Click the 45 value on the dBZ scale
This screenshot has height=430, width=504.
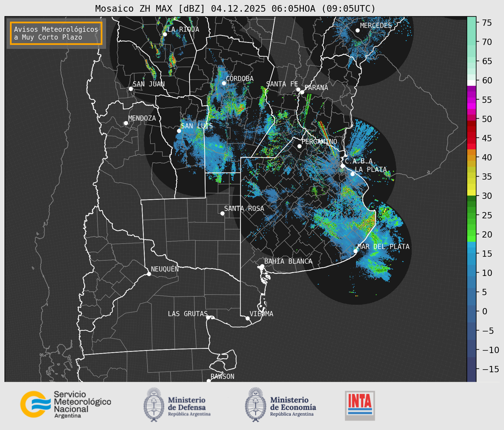tap(486, 138)
